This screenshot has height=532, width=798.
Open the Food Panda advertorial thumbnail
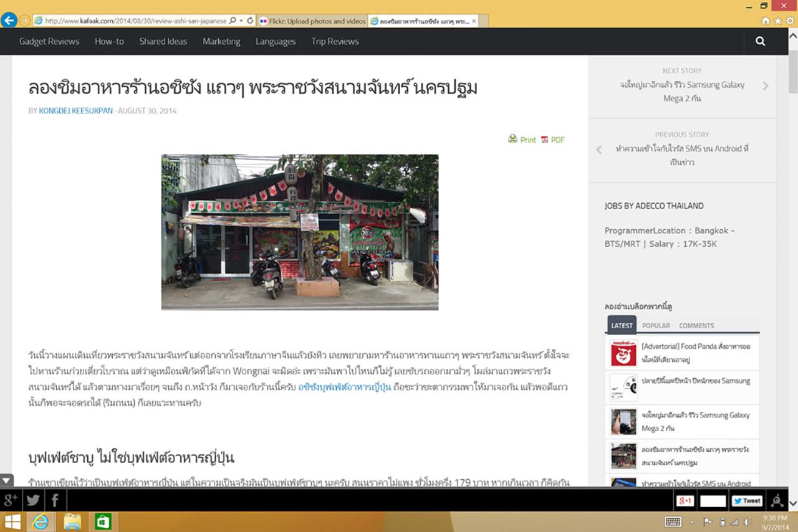[623, 353]
